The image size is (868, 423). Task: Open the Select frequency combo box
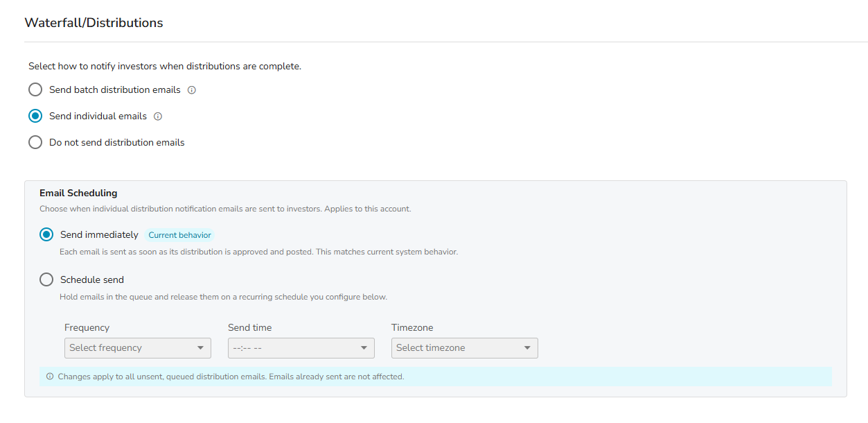tap(138, 348)
